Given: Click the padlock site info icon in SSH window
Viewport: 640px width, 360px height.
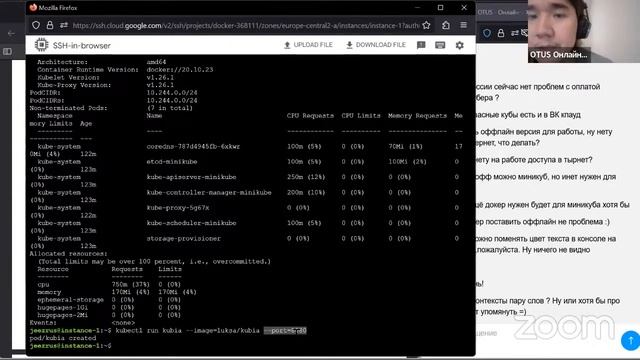Looking at the screenshot, I should (x=50, y=25).
